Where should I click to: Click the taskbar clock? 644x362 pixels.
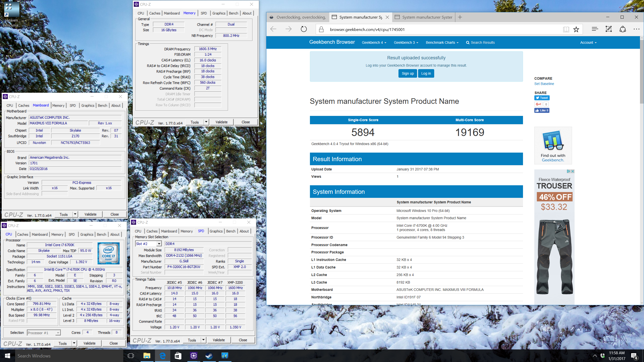(617, 356)
